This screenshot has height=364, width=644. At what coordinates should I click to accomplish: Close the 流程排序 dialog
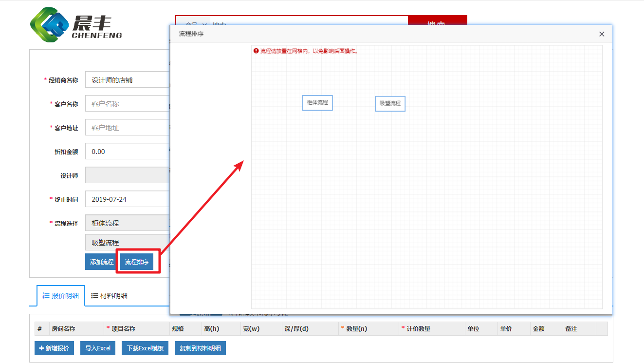tap(602, 34)
